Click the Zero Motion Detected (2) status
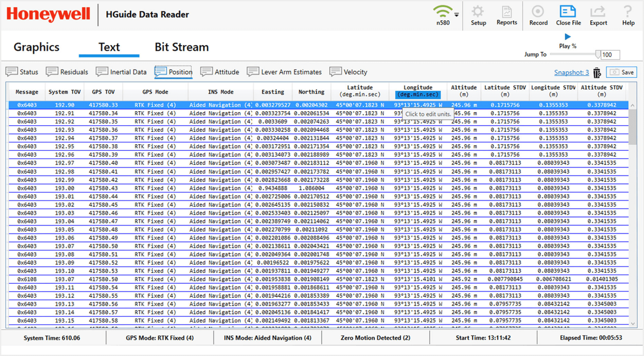This screenshot has width=644, height=356. tap(375, 338)
